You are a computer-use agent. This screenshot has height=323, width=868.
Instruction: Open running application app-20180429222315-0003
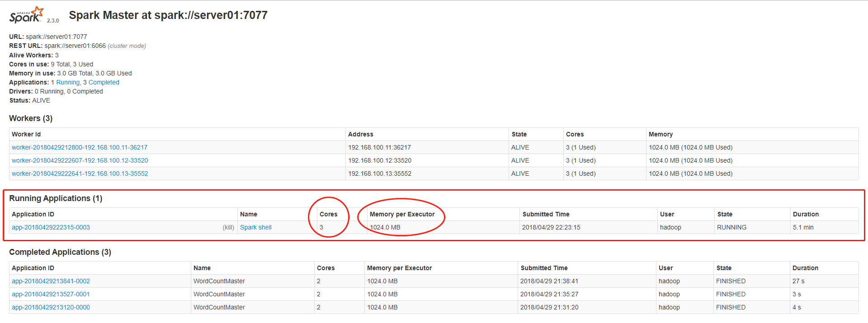point(51,227)
